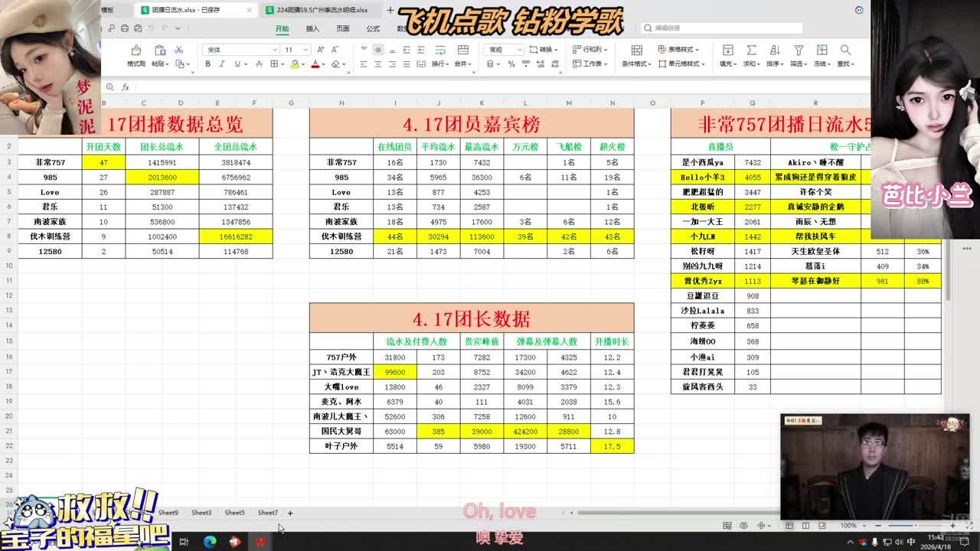Click the Find (查找) magnifier icon
Image resolution: width=980 pixels, height=551 pixels.
click(844, 51)
